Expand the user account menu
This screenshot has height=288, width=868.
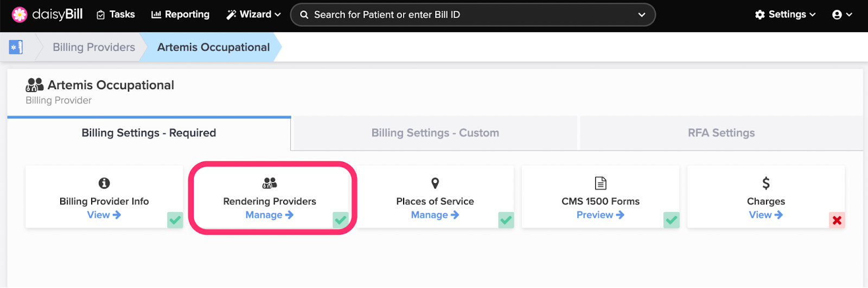(x=843, y=15)
